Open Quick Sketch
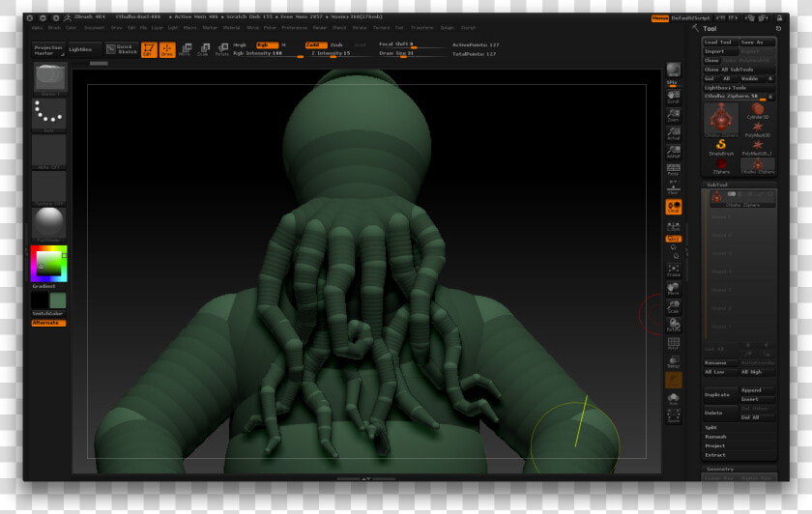Image resolution: width=812 pixels, height=514 pixels. point(122,49)
